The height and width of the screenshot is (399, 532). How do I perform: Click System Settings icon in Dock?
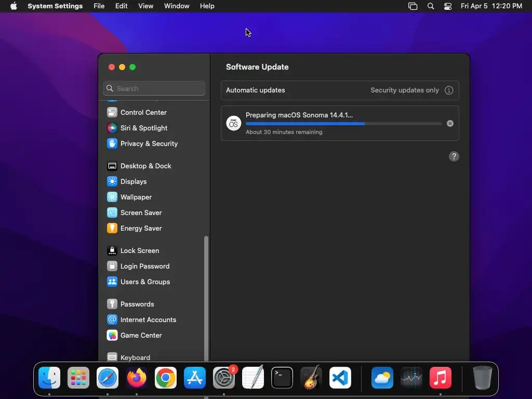click(224, 378)
